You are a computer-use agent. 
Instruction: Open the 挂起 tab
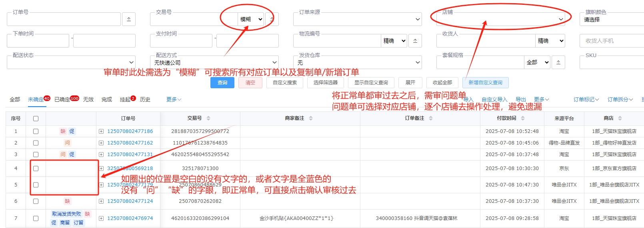point(125,99)
